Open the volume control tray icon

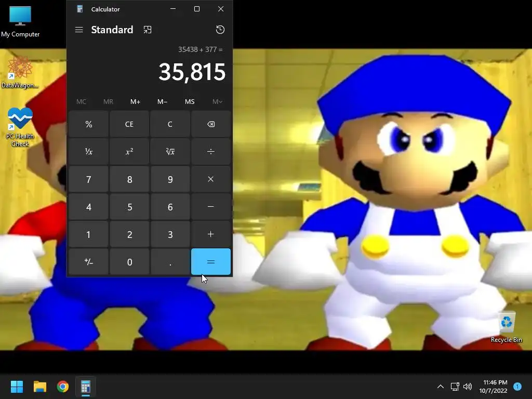468,387
